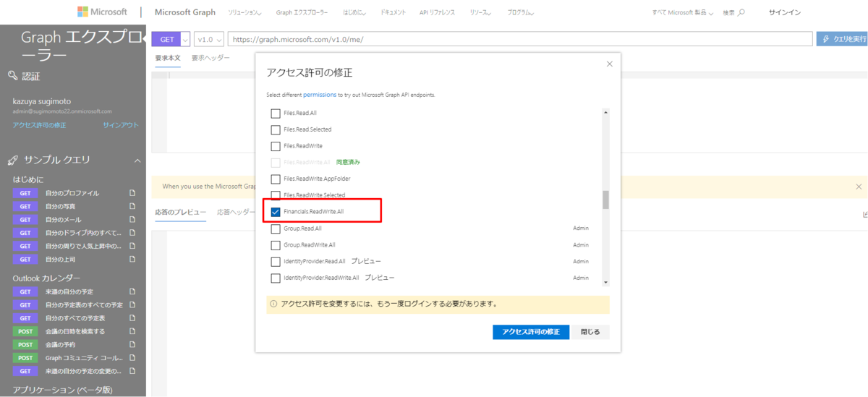Click アクセス許可の修正 dialog button

531,332
